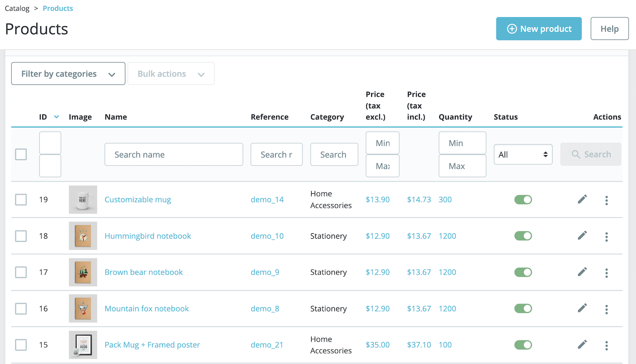Image resolution: width=636 pixels, height=364 pixels.
Task: Open the Filter by categories dropdown
Action: [x=68, y=73]
